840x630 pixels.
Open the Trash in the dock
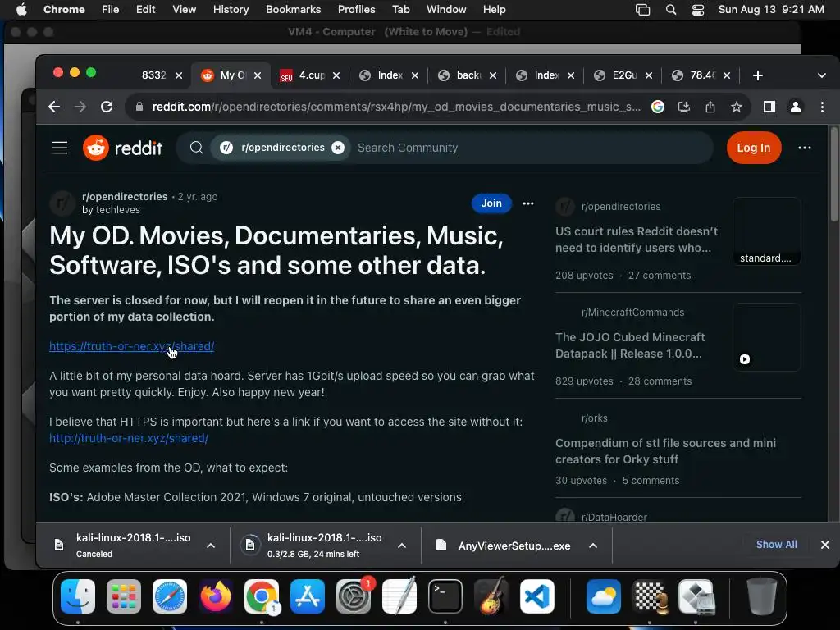(762, 596)
